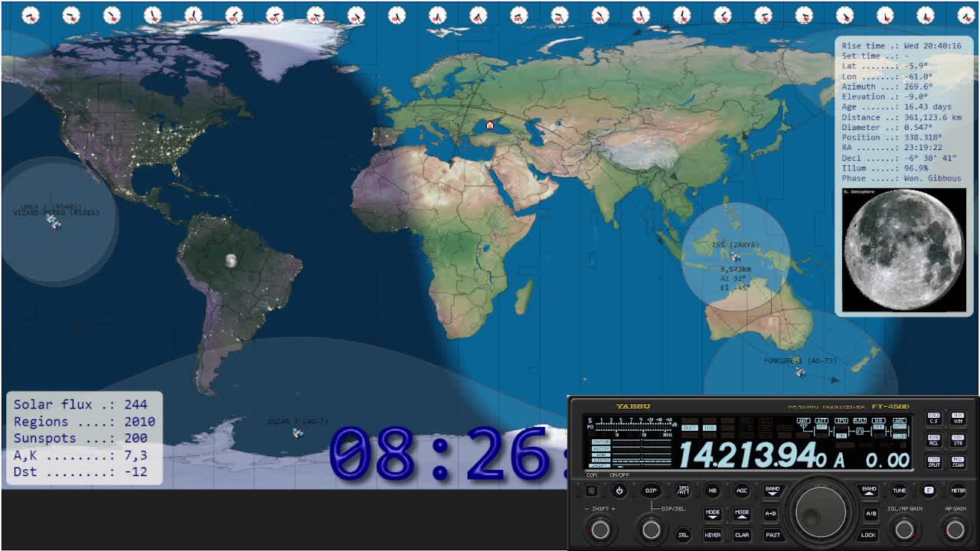The image size is (980, 551).
Task: Click the STO memory store button
Action: (x=958, y=441)
